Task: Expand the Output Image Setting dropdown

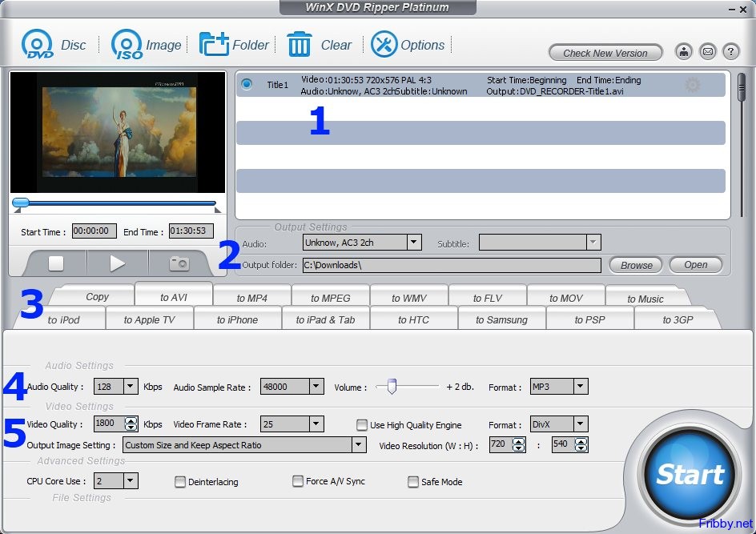Action: click(359, 444)
